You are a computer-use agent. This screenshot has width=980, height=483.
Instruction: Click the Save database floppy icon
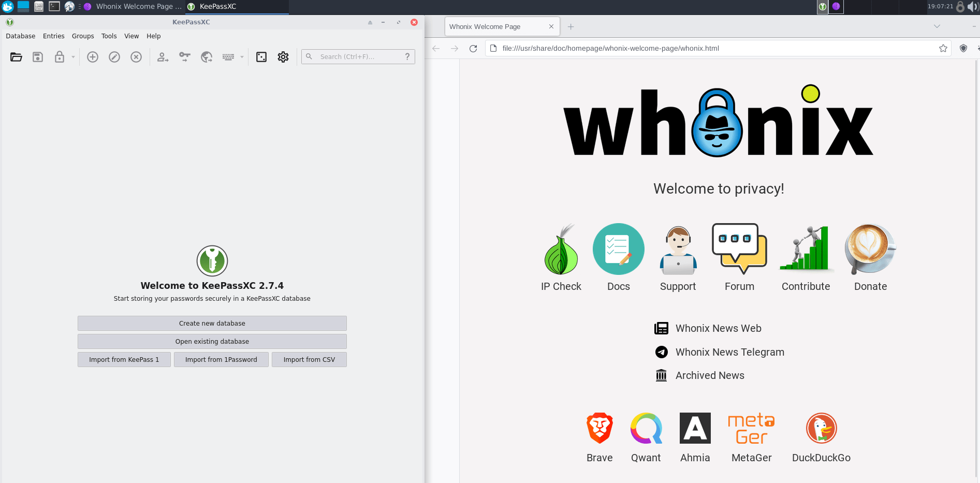38,57
